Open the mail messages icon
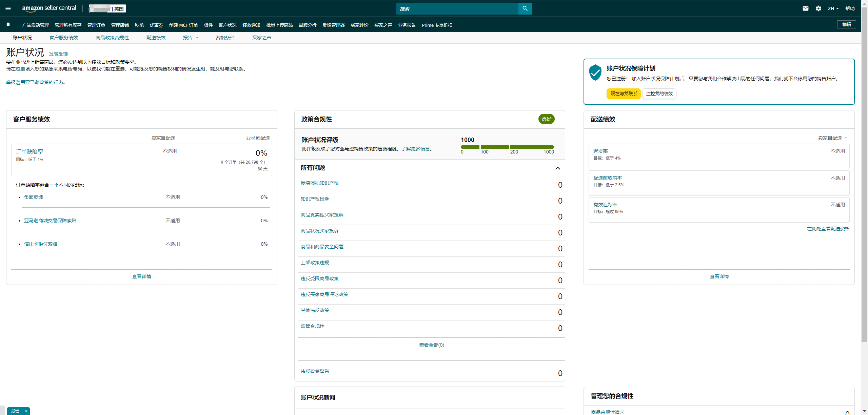Image resolution: width=868 pixels, height=415 pixels. point(806,8)
